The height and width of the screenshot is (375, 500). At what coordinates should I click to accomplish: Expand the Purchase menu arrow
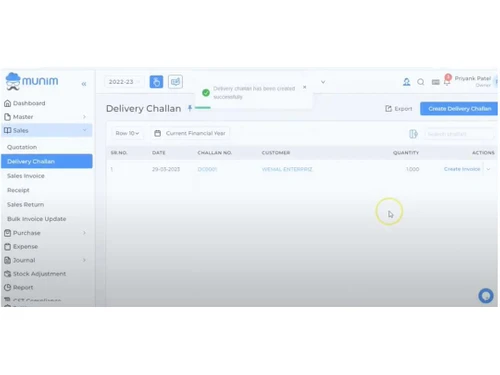pyautogui.click(x=84, y=233)
